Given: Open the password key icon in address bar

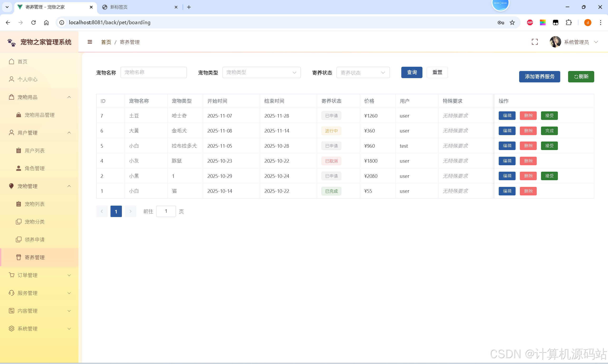Looking at the screenshot, I should click(501, 23).
